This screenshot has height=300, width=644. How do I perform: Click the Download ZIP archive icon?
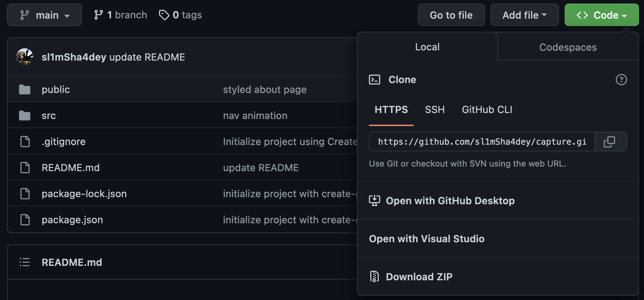coord(375,276)
